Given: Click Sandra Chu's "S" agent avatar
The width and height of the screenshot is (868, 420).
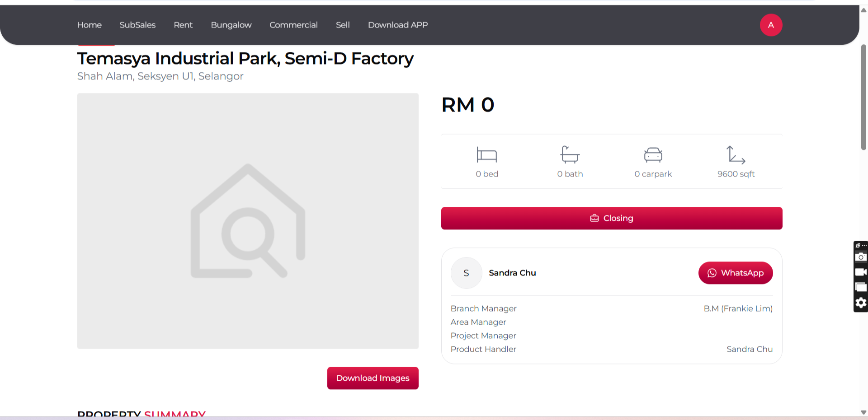Looking at the screenshot, I should click(x=466, y=273).
